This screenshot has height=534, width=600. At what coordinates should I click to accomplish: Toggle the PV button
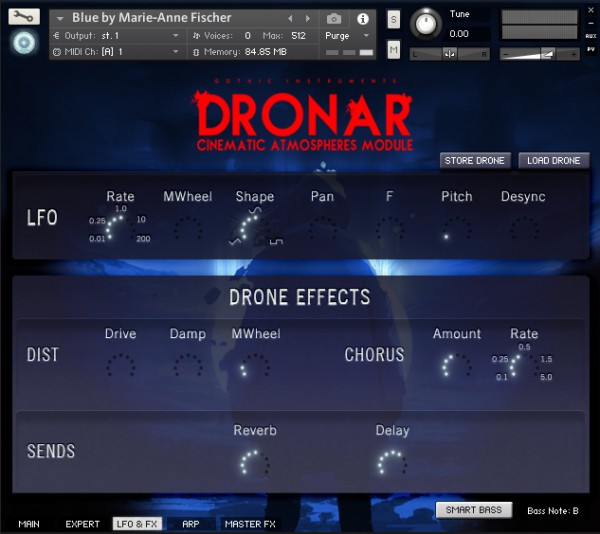click(x=591, y=49)
